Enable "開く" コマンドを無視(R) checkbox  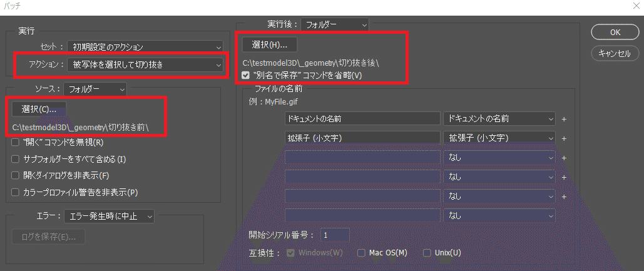(x=16, y=143)
